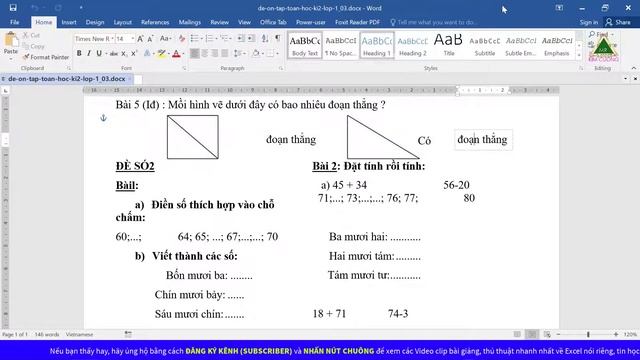Viewport: 640px width, 360px height.
Task: Clear all formatting with eraser icon
Action: click(182, 39)
